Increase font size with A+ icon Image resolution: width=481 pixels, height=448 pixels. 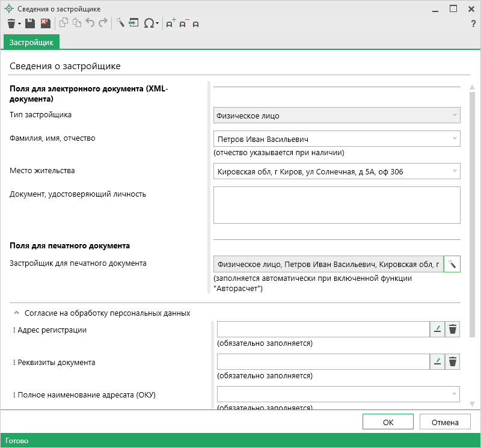coord(171,23)
